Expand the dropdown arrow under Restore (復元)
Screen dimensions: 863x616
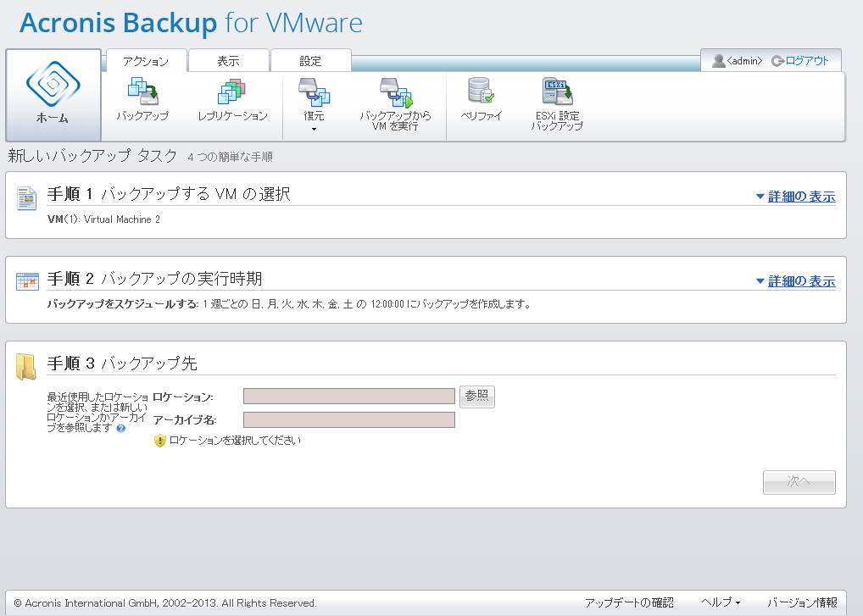coord(314,130)
